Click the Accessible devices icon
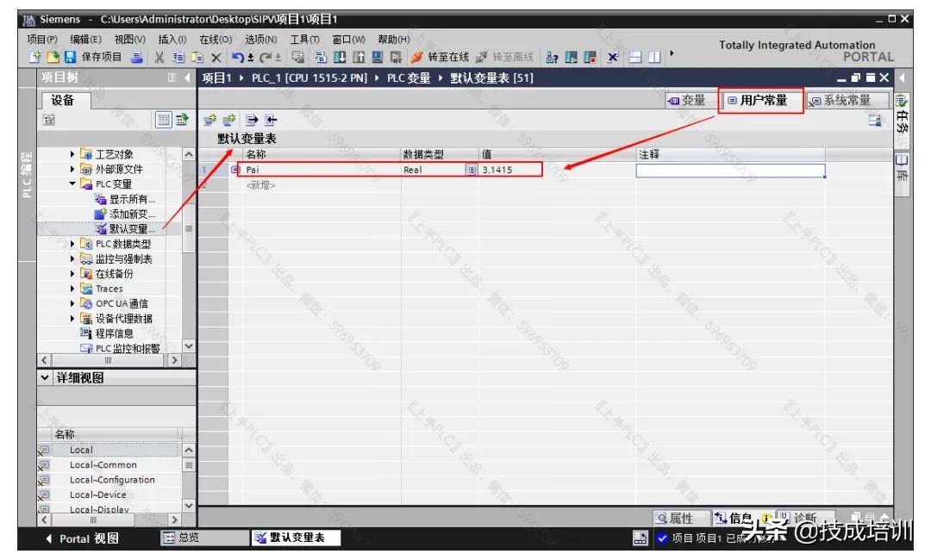 point(553,57)
